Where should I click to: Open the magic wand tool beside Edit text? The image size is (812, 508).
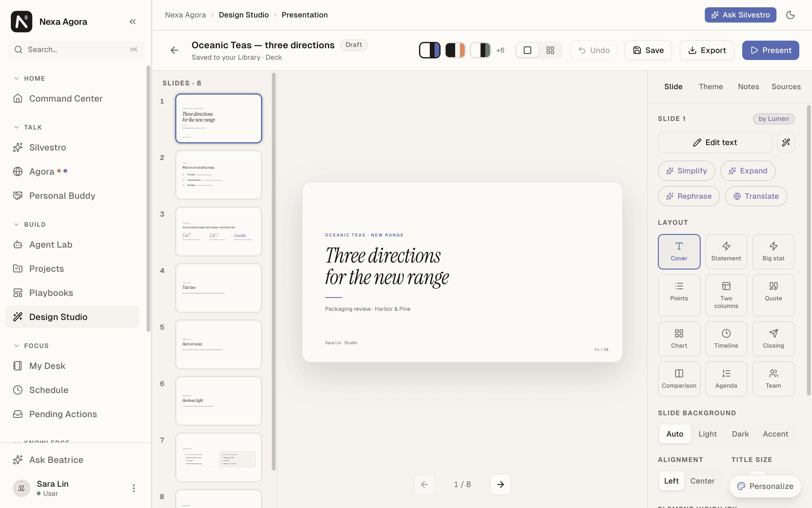coord(786,143)
